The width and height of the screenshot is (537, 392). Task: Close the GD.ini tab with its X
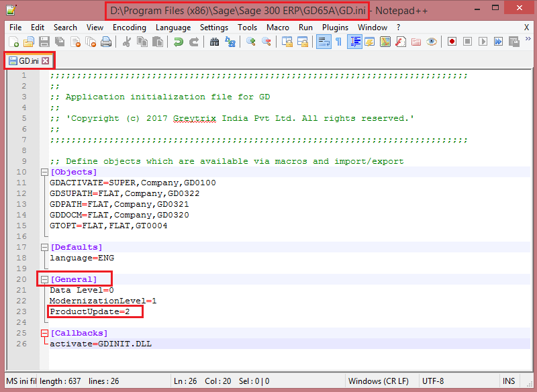click(x=45, y=61)
